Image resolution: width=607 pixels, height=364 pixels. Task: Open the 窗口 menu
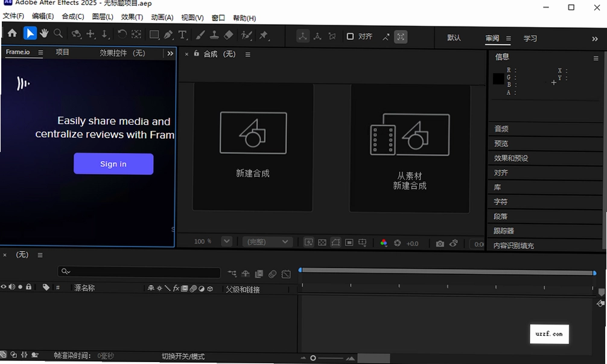click(x=218, y=18)
